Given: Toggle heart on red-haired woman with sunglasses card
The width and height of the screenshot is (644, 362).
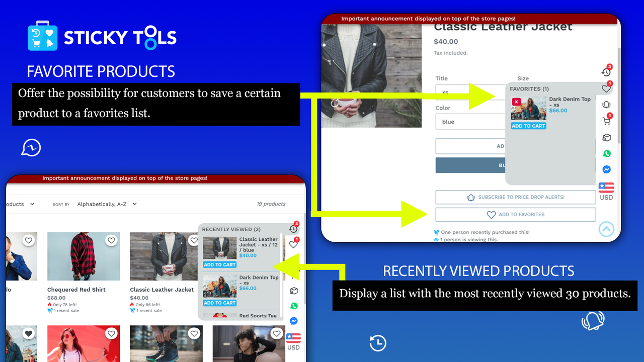Looking at the screenshot, I should tap(111, 333).
